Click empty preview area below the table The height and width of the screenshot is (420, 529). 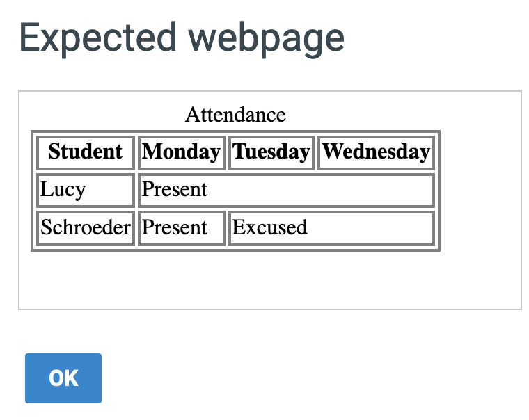235,282
